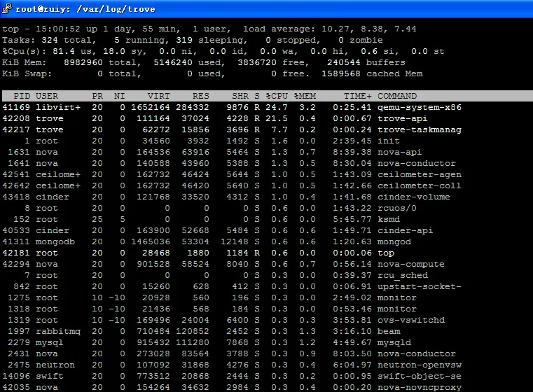
Task: Click the load average 10.27 value
Action: coord(335,29)
